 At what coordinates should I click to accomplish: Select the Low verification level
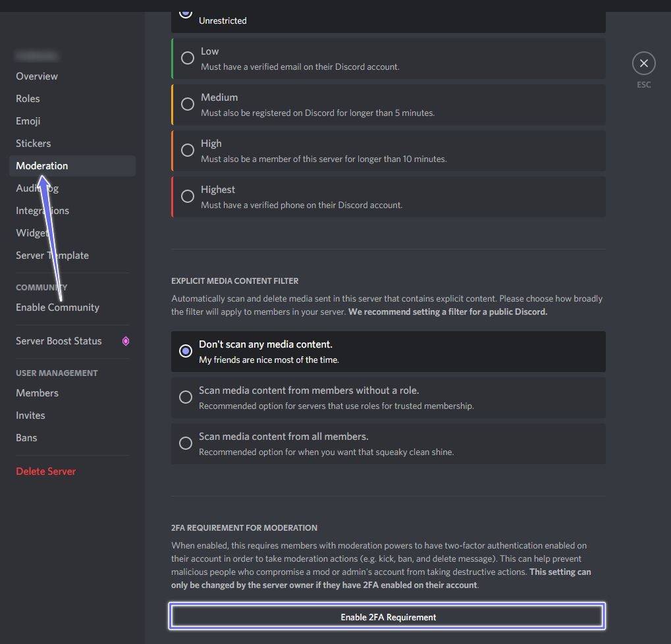click(x=188, y=58)
